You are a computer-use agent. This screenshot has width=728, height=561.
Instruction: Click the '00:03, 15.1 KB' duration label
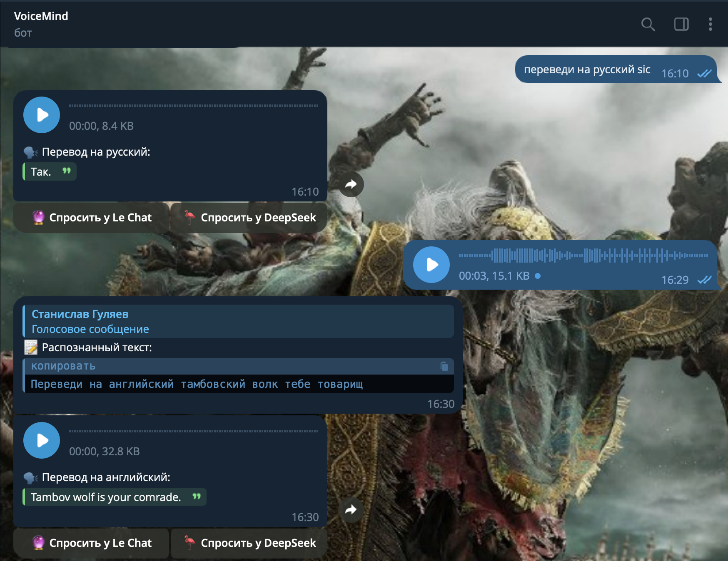pyautogui.click(x=494, y=276)
